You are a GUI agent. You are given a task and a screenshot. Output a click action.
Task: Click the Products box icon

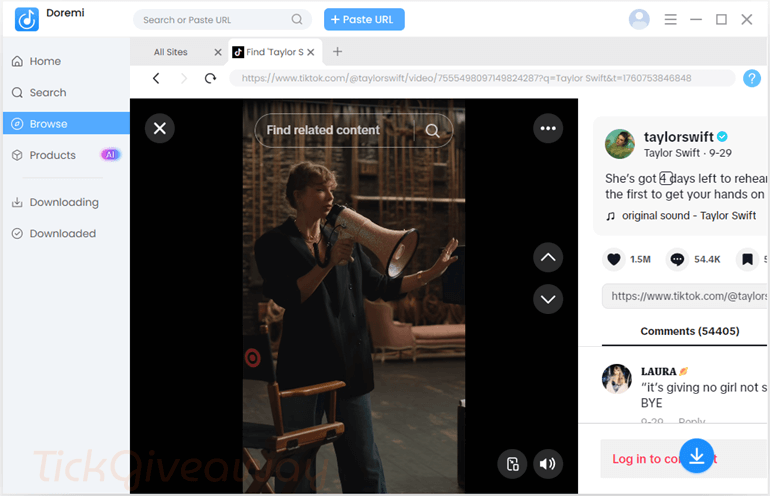[17, 155]
